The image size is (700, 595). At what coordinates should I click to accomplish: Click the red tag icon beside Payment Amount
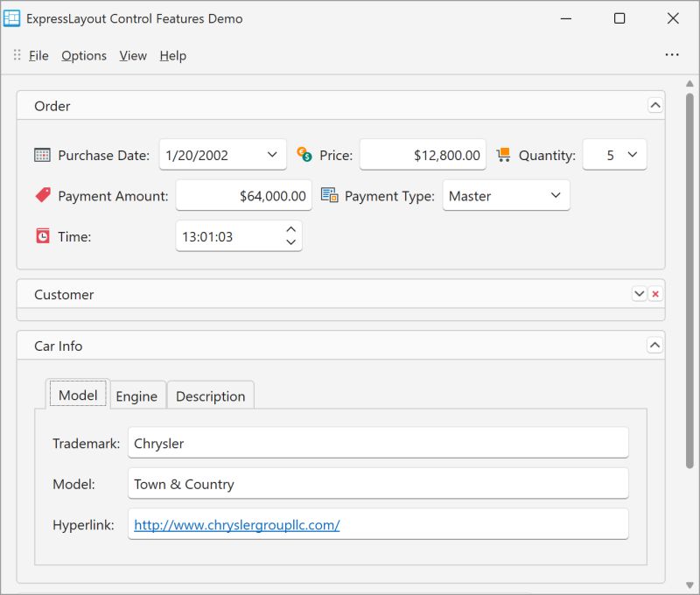pyautogui.click(x=43, y=195)
